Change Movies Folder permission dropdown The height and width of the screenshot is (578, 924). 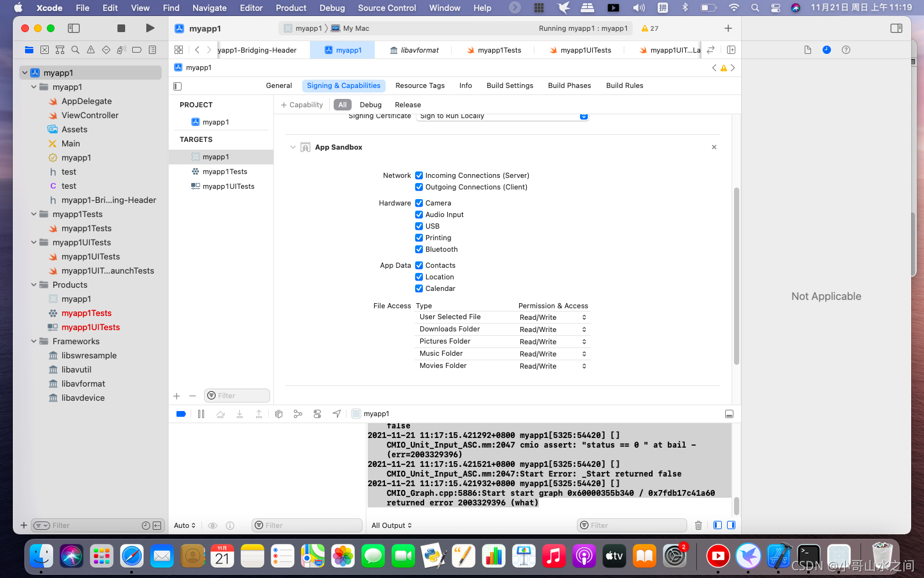click(552, 366)
